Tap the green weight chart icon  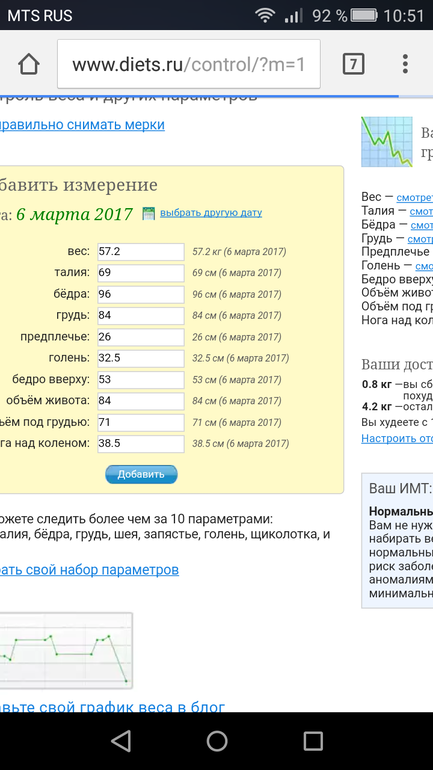click(387, 142)
